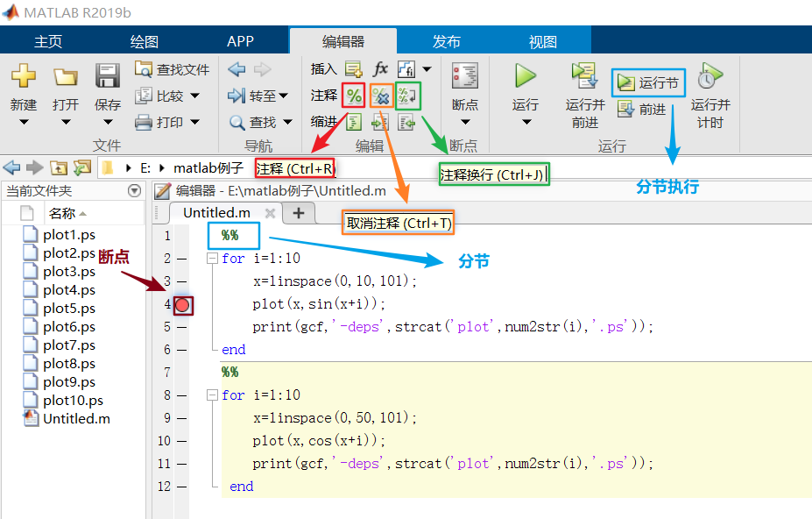The image size is (812, 519).
Task: Select plot5.ps in file list
Action: [69, 309]
